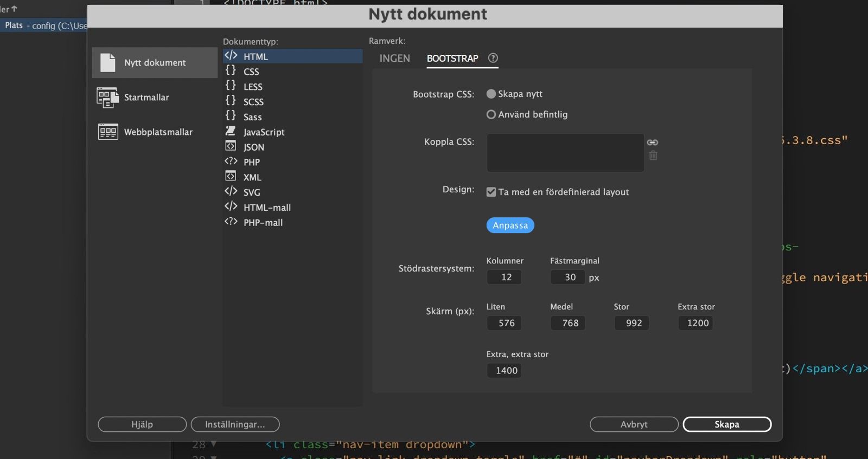Select JSON in the document type list

pos(293,147)
